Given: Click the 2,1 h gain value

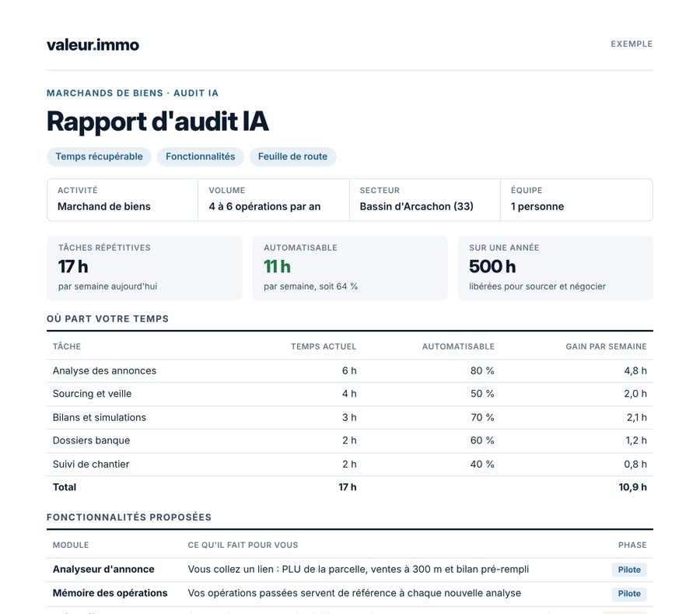Looking at the screenshot, I should tap(636, 417).
